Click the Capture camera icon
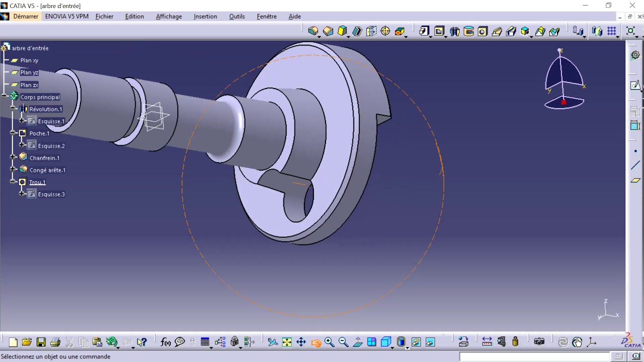Viewport: 644px width, 362px height. point(539,342)
